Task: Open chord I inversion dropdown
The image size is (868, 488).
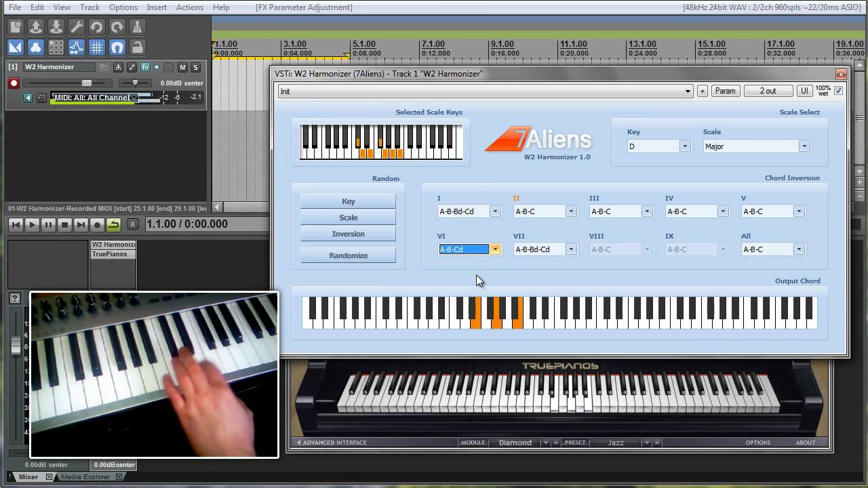Action: pyautogui.click(x=469, y=211)
